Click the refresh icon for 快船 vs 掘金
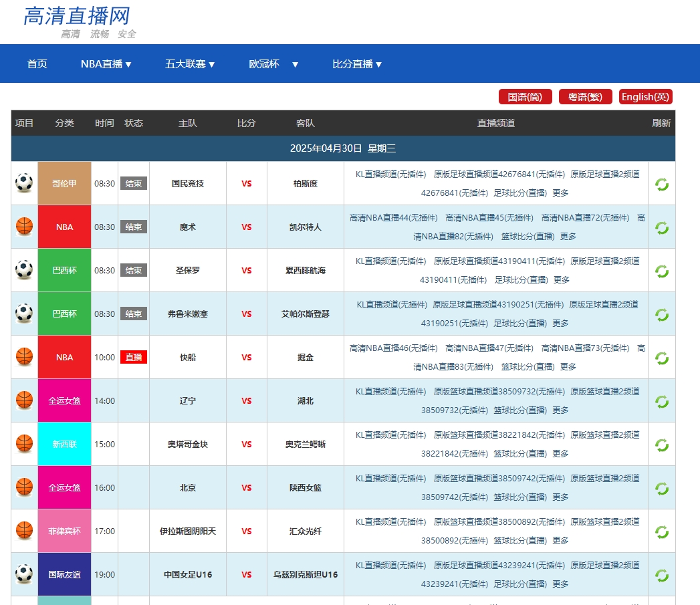Image resolution: width=700 pixels, height=605 pixels. (662, 357)
